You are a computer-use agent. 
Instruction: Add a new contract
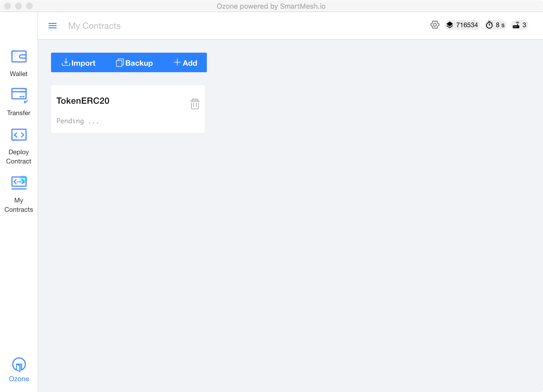pos(185,63)
